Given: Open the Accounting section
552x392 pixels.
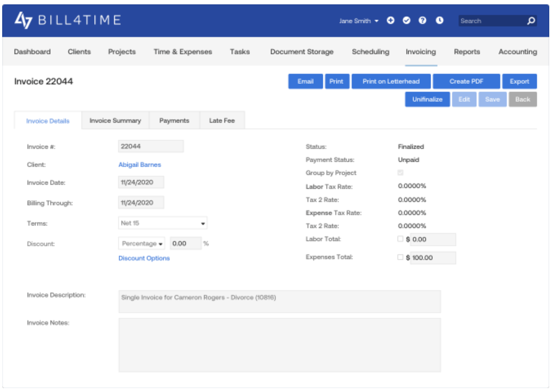Looking at the screenshot, I should coord(518,52).
